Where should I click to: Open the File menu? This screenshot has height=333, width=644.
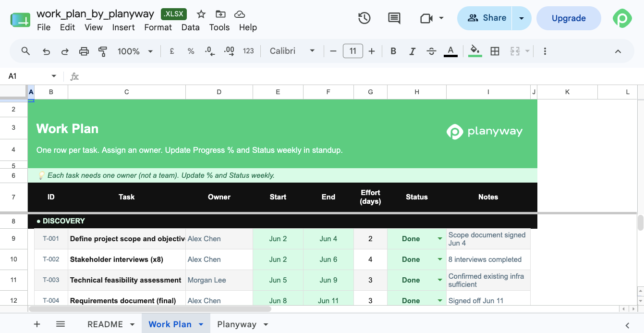coord(44,27)
